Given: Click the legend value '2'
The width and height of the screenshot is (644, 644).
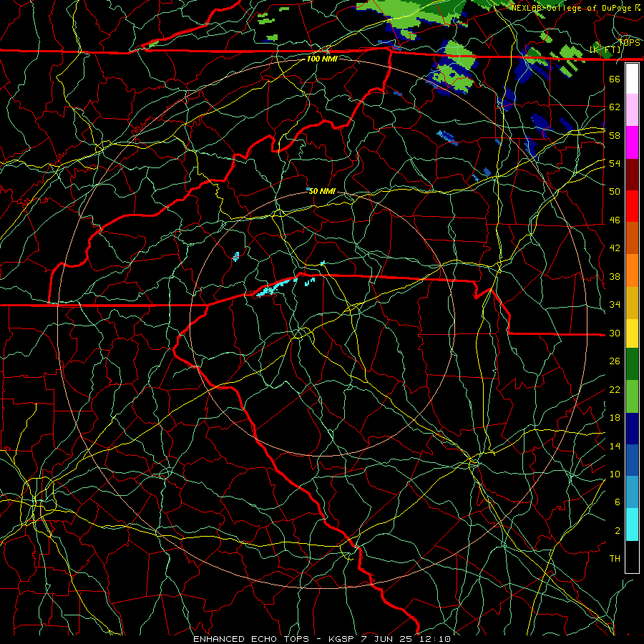Looking at the screenshot, I should (618, 531).
